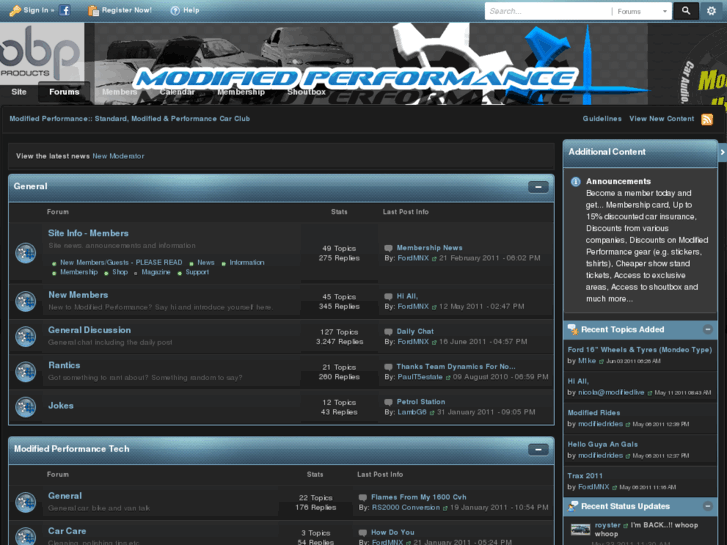Open Ford 16" Wheels & Tyres recent topic
The height and width of the screenshot is (545, 727).
point(639,350)
